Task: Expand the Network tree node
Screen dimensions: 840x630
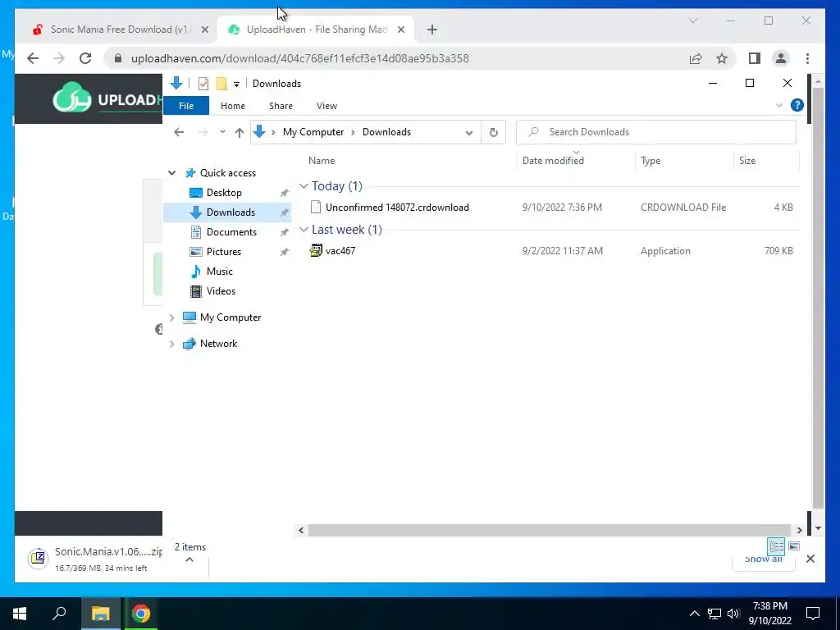Action: tap(171, 344)
